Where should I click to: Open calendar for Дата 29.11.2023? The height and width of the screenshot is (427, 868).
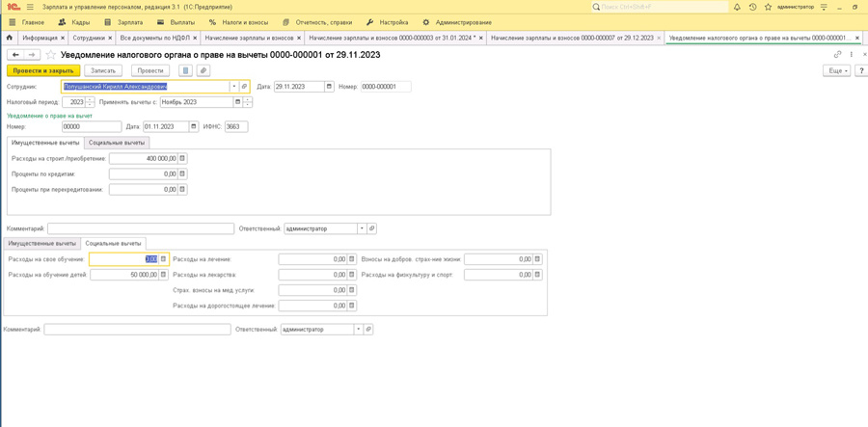pyautogui.click(x=330, y=87)
